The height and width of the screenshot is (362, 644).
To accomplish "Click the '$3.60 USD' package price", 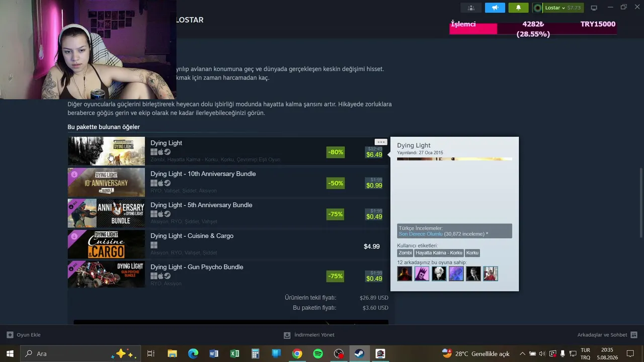I will (x=375, y=308).
